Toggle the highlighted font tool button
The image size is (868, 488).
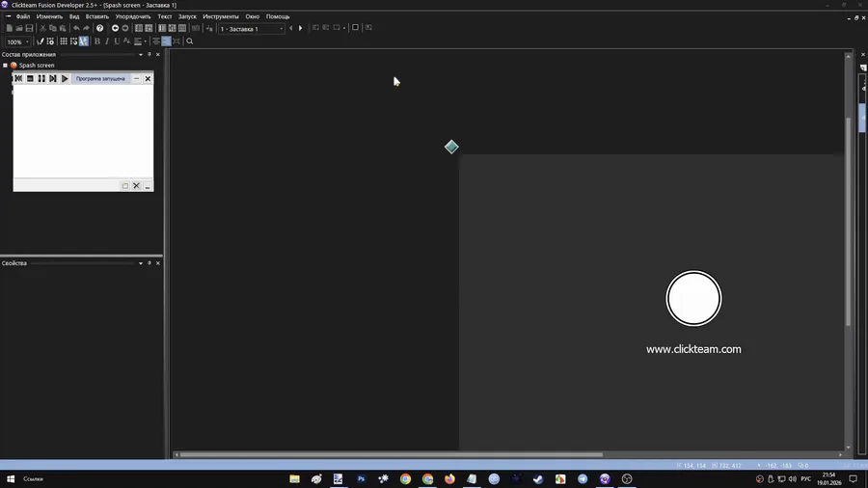tap(84, 41)
